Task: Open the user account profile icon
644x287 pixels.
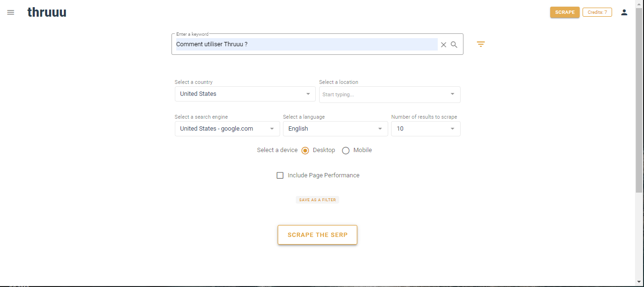Action: 624,12
